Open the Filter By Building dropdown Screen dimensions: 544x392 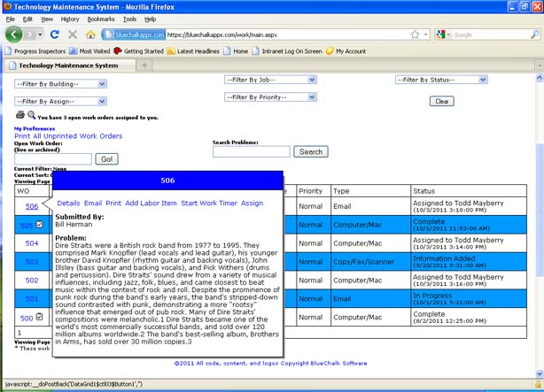coord(61,84)
